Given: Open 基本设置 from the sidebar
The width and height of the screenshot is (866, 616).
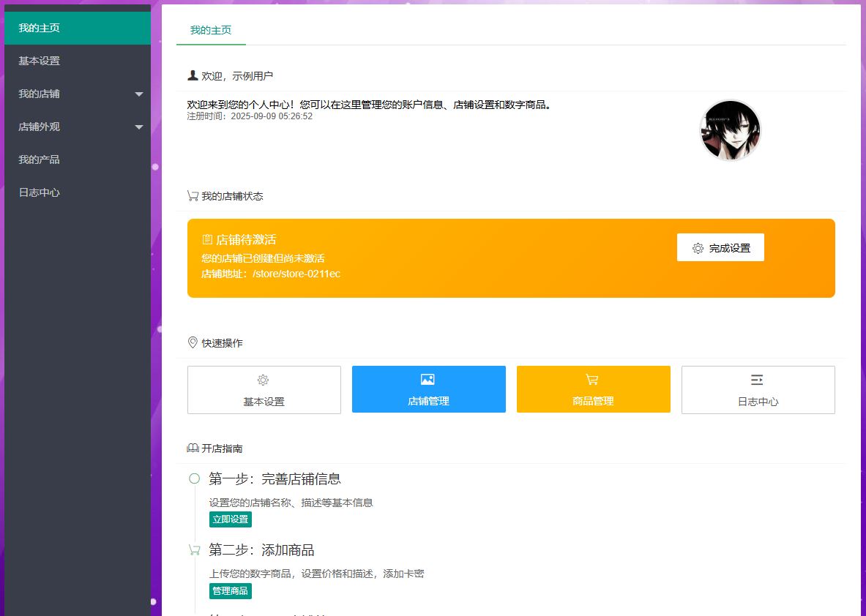Looking at the screenshot, I should click(77, 61).
